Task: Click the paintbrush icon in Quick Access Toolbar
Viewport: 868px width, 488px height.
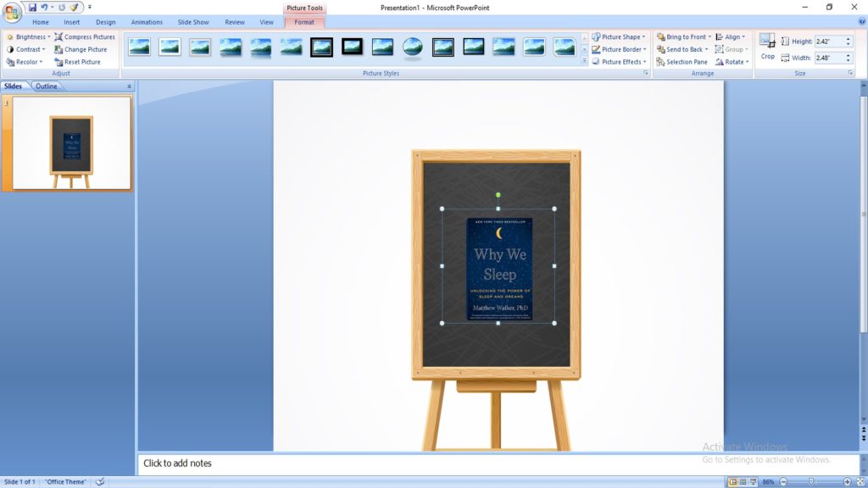Action: pos(75,7)
